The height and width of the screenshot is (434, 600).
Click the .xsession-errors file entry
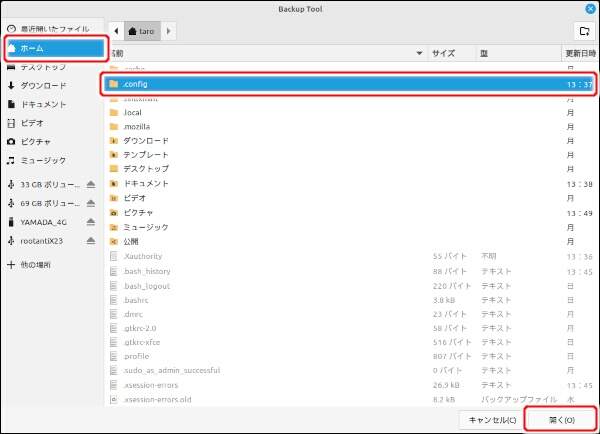click(x=349, y=385)
